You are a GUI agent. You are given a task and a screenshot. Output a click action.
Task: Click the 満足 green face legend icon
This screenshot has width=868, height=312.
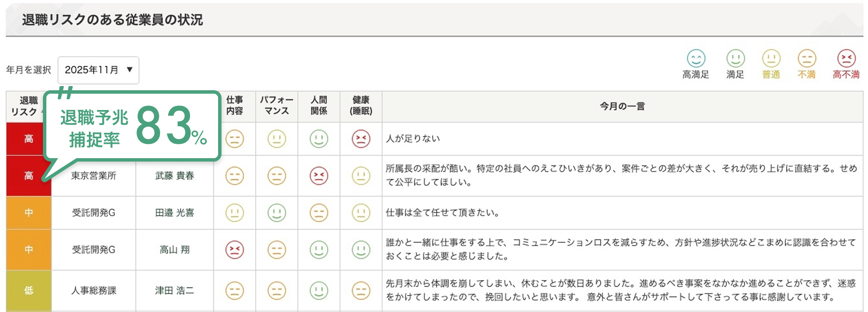point(735,58)
